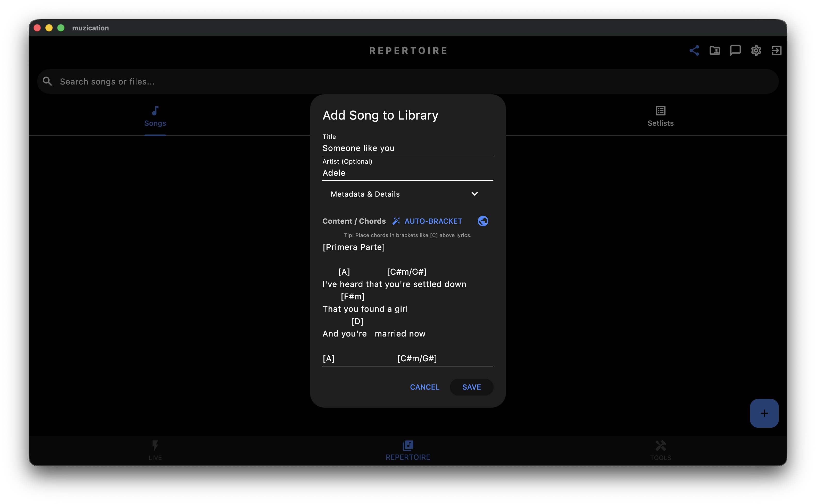Click the Live lightning bolt icon
This screenshot has width=816, height=504.
155,445
